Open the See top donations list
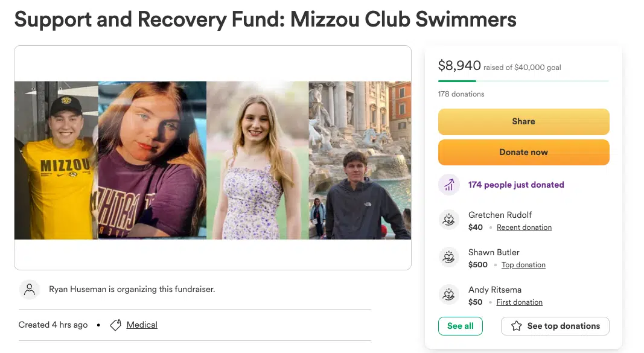 [x=555, y=326]
